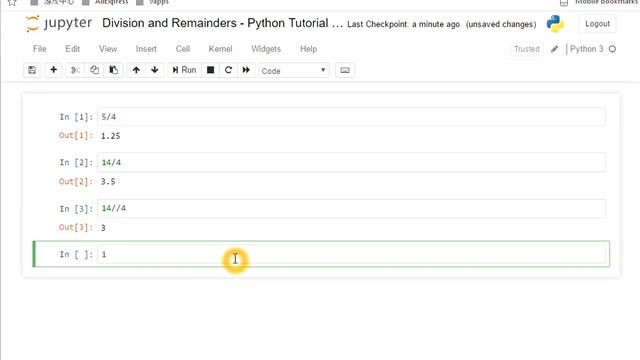Image resolution: width=640 pixels, height=360 pixels.
Task: Click the output value 1.25
Action: coord(111,136)
